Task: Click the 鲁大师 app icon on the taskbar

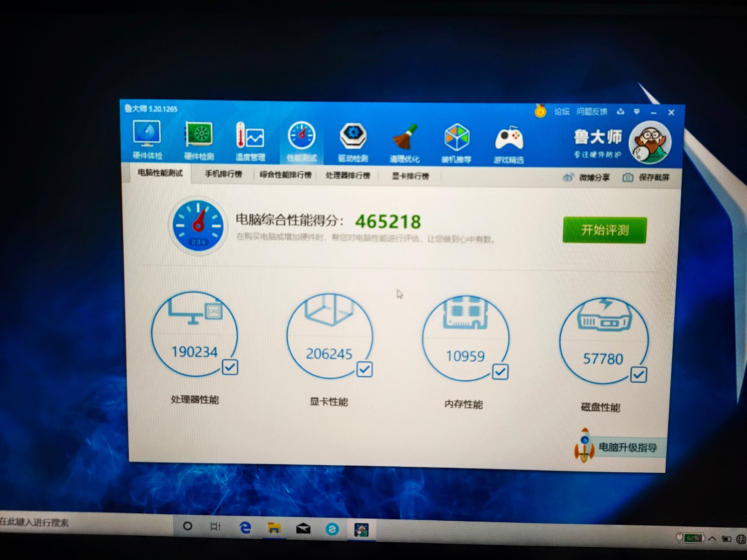Action: [361, 530]
